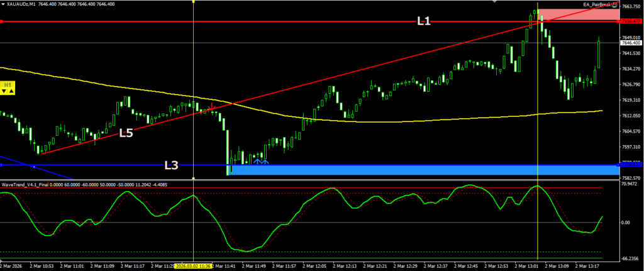Viewport: 644px width, 271px height.
Task: Select the L3 text label
Action: [171, 165]
